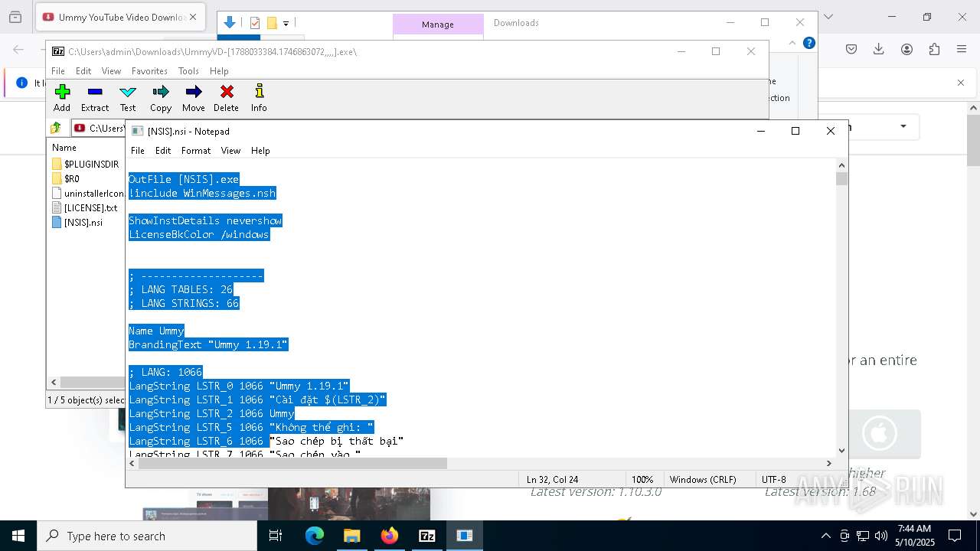Open Firefox account icon
The width and height of the screenshot is (980, 551).
click(x=906, y=49)
